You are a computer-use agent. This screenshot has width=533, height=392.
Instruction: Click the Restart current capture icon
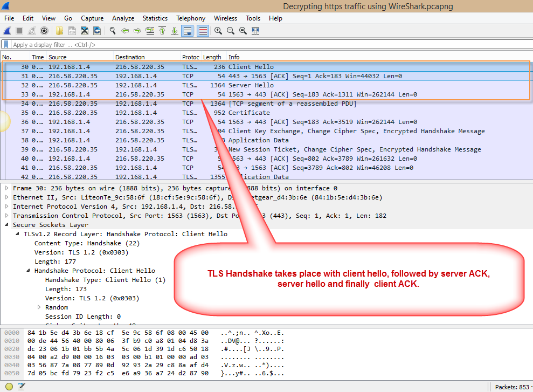(x=32, y=31)
